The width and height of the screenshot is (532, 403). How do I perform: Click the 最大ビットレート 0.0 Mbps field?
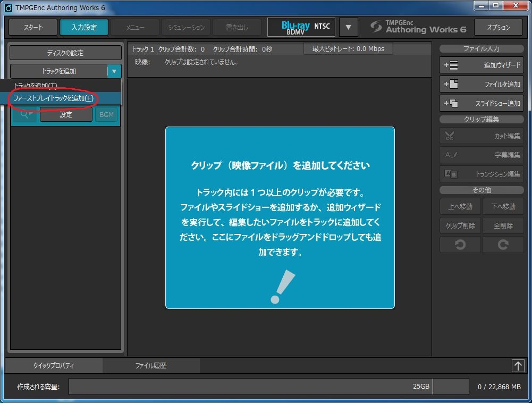[x=349, y=49]
